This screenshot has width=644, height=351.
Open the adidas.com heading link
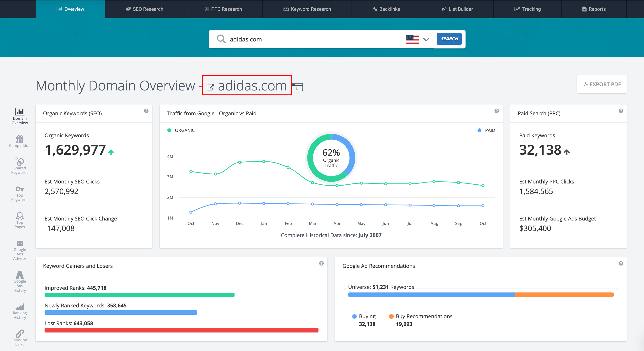(x=252, y=86)
